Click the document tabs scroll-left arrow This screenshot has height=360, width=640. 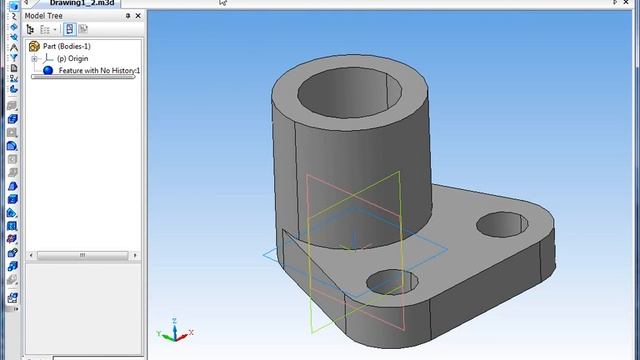[x=26, y=2]
